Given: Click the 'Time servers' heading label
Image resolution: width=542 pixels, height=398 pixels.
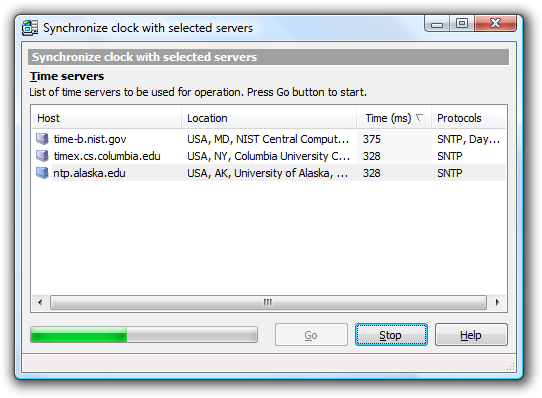Looking at the screenshot, I should (67, 76).
